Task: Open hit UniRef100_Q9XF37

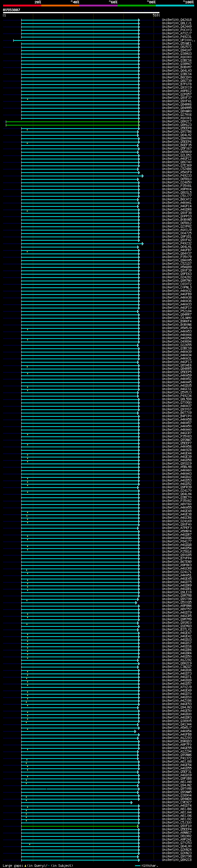Action: (x=176, y=98)
